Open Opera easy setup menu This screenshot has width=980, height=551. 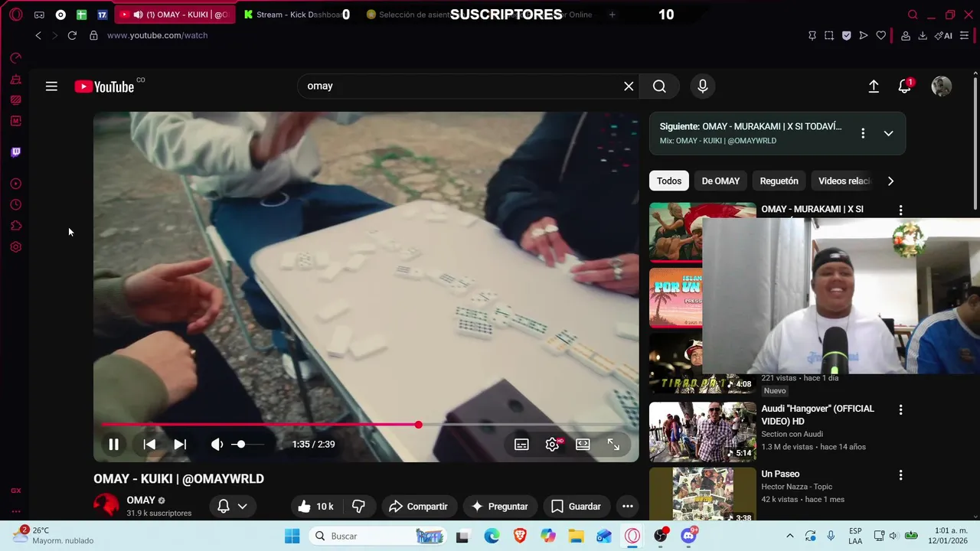pyautogui.click(x=965, y=35)
